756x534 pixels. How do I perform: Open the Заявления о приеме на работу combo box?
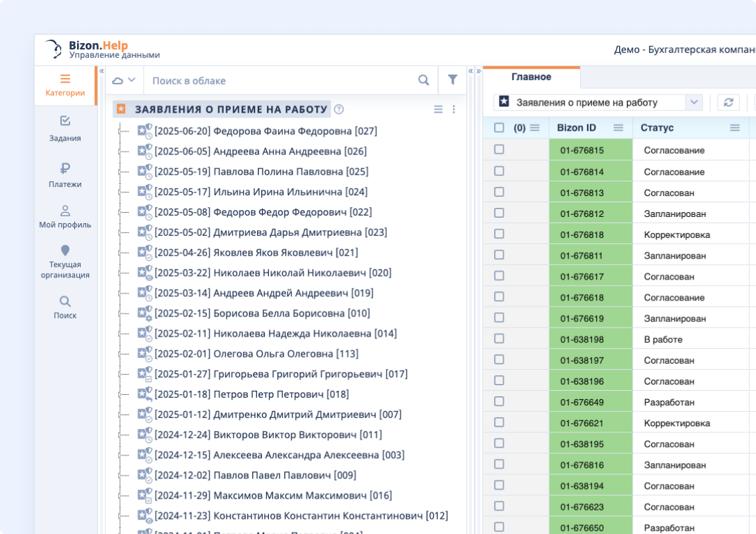598,102
